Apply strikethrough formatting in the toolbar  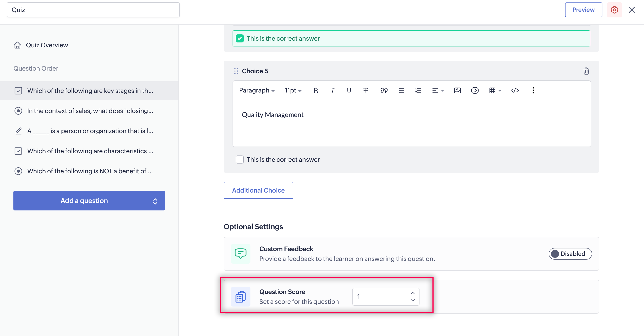click(366, 90)
